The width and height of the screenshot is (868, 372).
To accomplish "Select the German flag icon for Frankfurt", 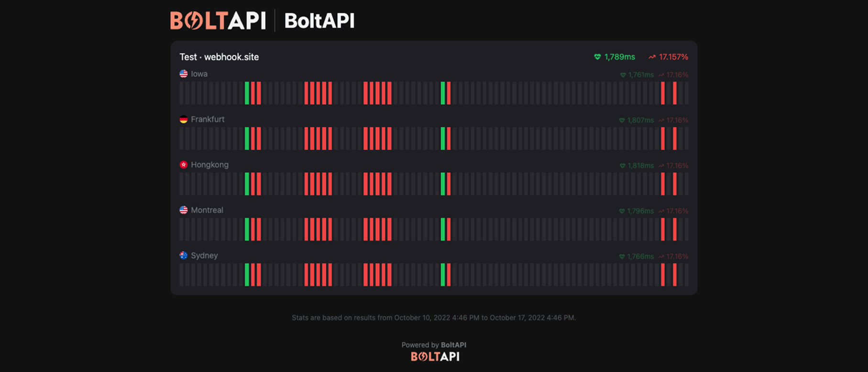I will pos(183,119).
